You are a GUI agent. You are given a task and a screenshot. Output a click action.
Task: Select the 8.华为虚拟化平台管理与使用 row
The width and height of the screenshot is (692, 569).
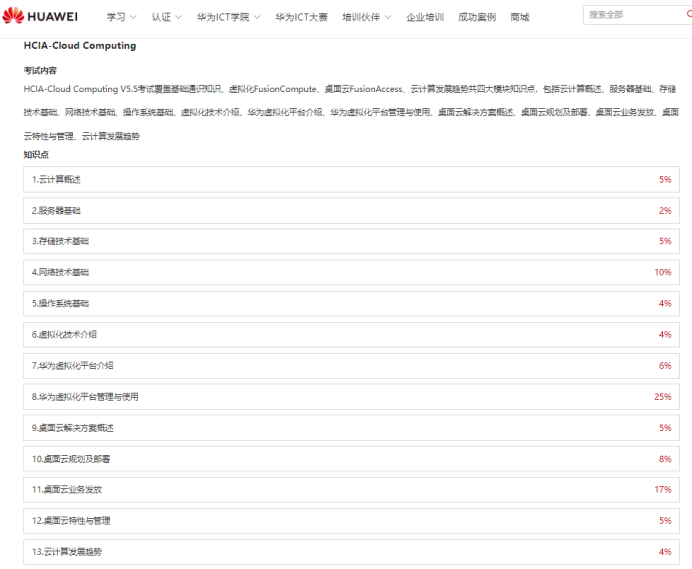tap(351, 397)
